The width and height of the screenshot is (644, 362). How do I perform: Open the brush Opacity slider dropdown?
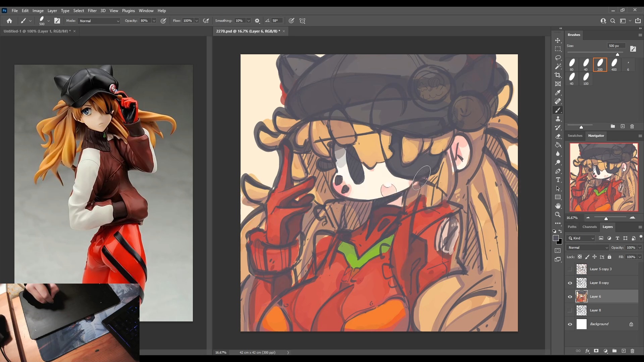(154, 21)
